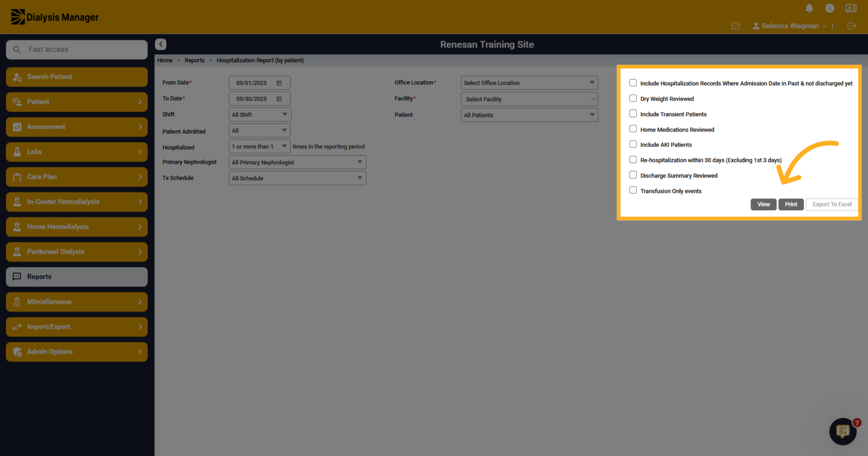Check Discharge Summary Reviewed
Screen dimensions: 868x456
point(633,175)
